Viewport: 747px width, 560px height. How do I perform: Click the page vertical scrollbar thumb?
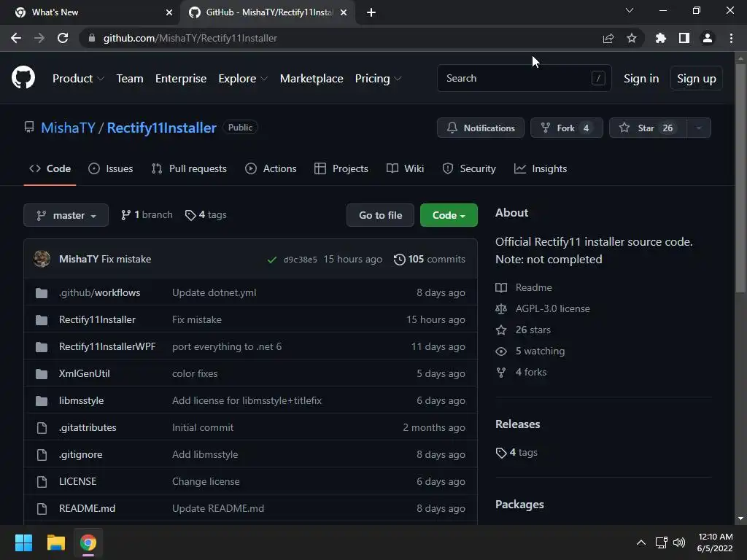coord(740,179)
